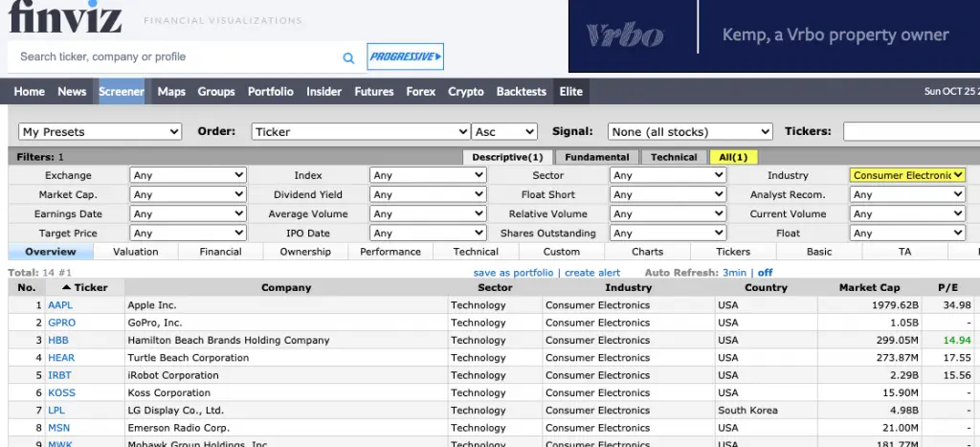The image size is (980, 447).
Task: Open the Market Cap. filter dropdown
Action: (189, 194)
